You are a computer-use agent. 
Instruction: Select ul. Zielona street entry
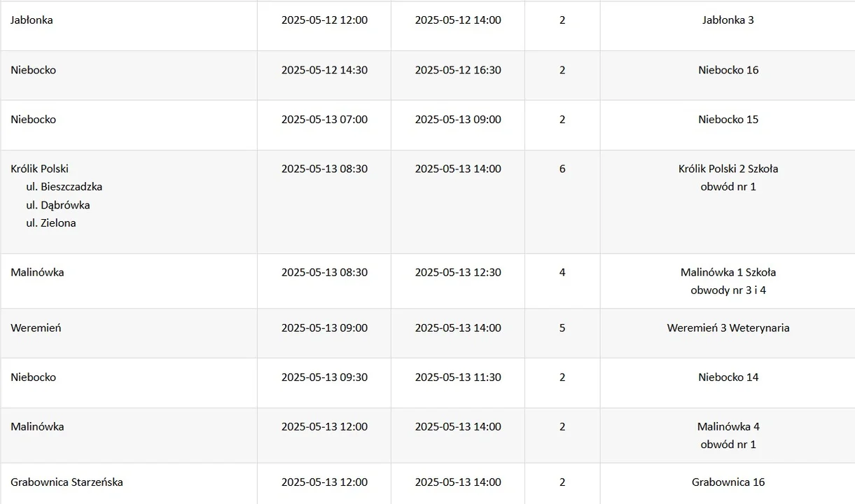(x=51, y=223)
